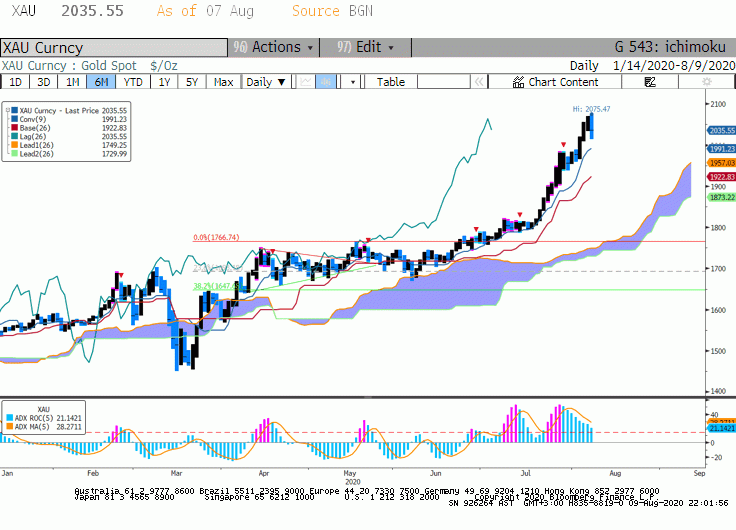Screen dimensions: 736x530
Task: Open the Daily periodicity dropdown
Action: [266, 82]
